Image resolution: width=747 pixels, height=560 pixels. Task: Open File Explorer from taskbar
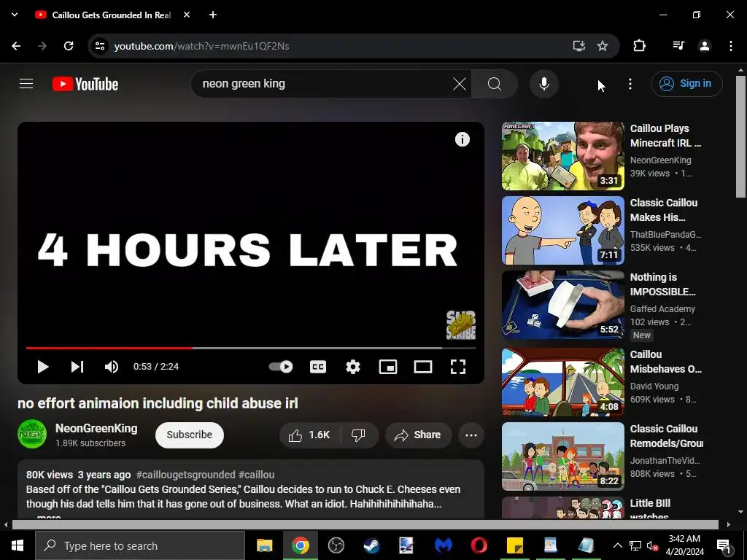[x=264, y=545]
